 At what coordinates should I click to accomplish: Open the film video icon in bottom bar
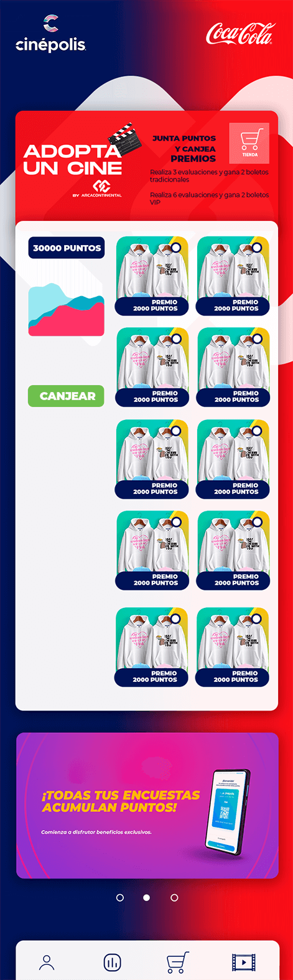(x=243, y=963)
